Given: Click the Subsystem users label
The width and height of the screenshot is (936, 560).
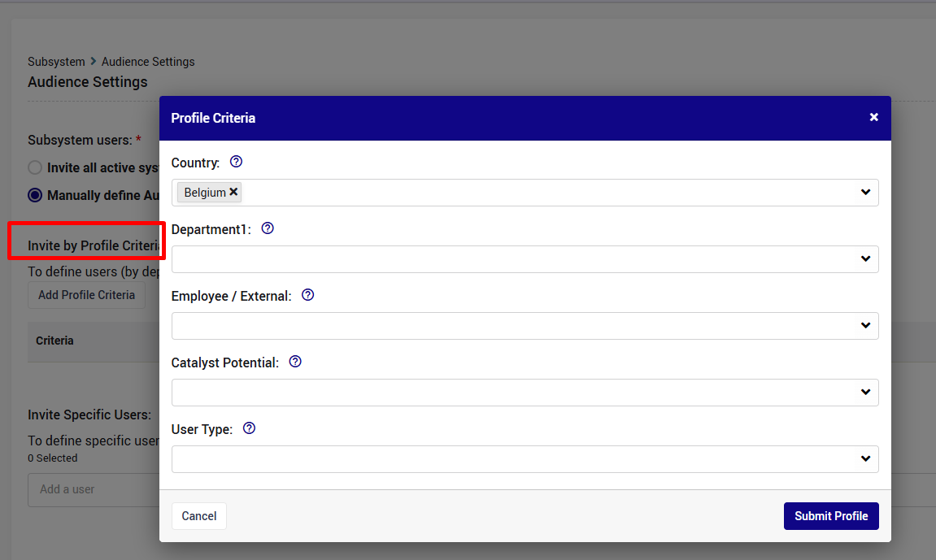Looking at the screenshot, I should coord(80,140).
